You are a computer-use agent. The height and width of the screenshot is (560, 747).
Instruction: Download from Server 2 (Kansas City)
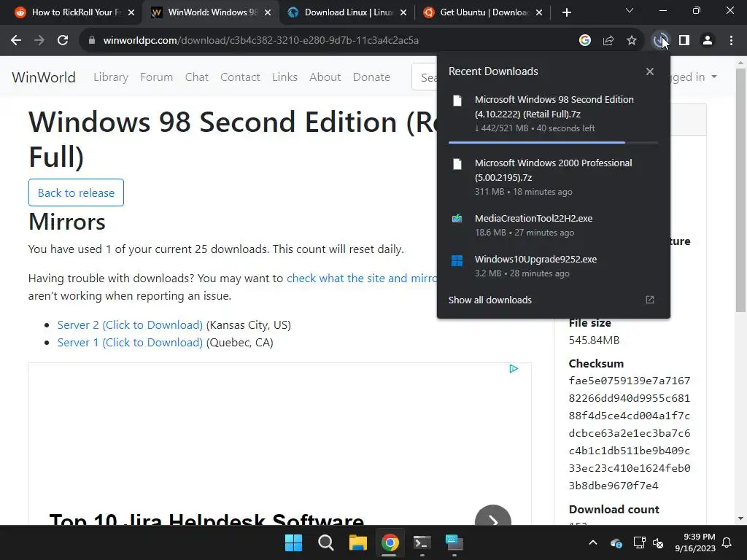[130, 324]
